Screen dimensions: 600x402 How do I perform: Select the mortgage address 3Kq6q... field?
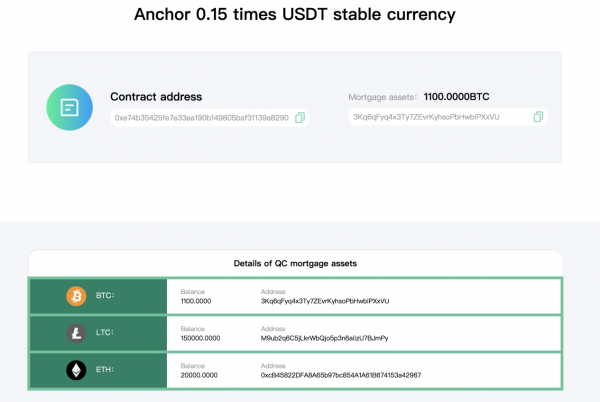pos(440,117)
